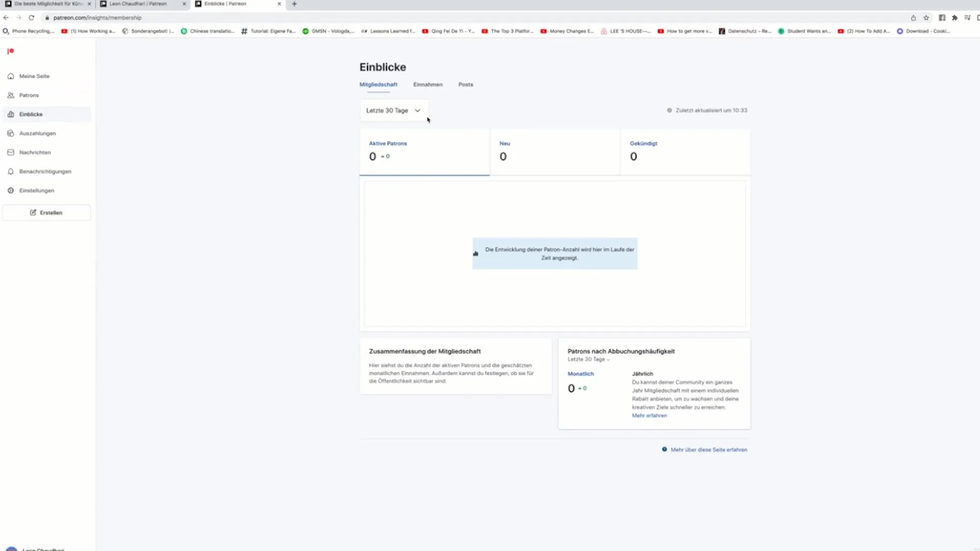Click the Meine Seite home icon

(11, 76)
